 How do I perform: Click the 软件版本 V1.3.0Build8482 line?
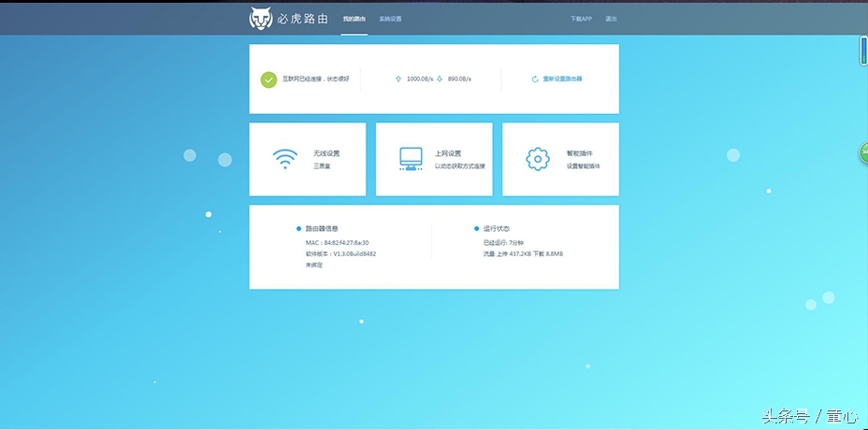click(x=341, y=254)
